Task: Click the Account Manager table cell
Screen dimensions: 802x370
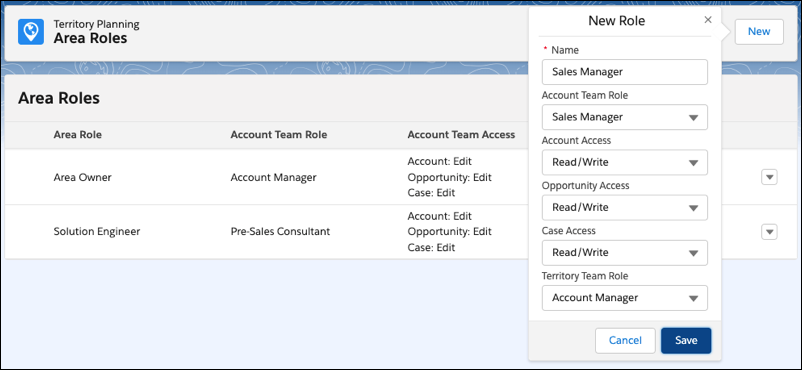Action: tap(273, 178)
